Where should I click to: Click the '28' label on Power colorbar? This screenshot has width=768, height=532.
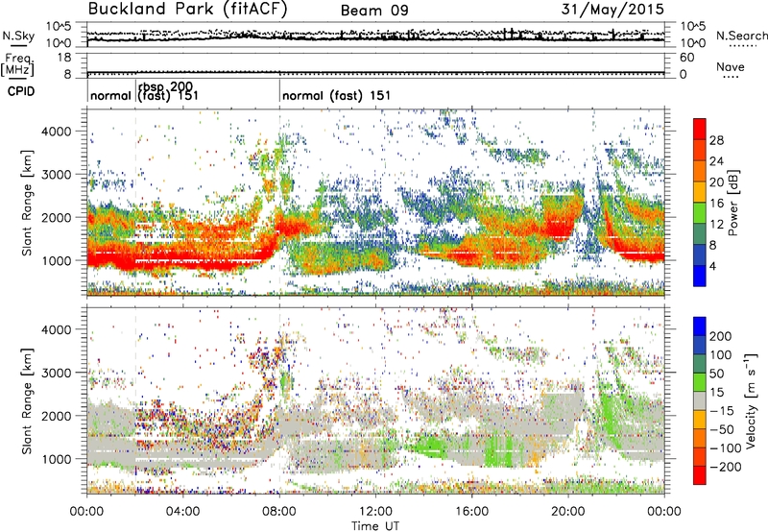click(x=716, y=140)
